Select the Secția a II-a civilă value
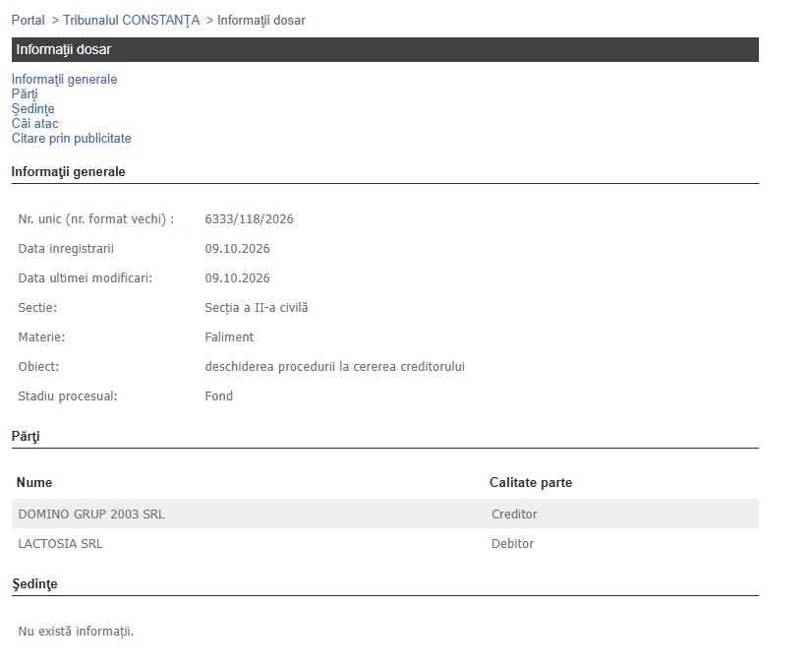812x667 pixels. point(257,308)
